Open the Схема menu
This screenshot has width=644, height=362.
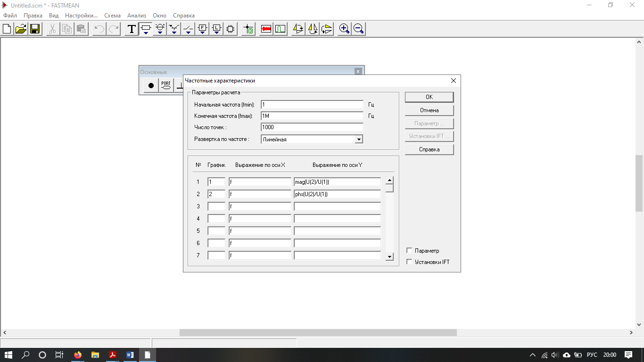pos(112,16)
